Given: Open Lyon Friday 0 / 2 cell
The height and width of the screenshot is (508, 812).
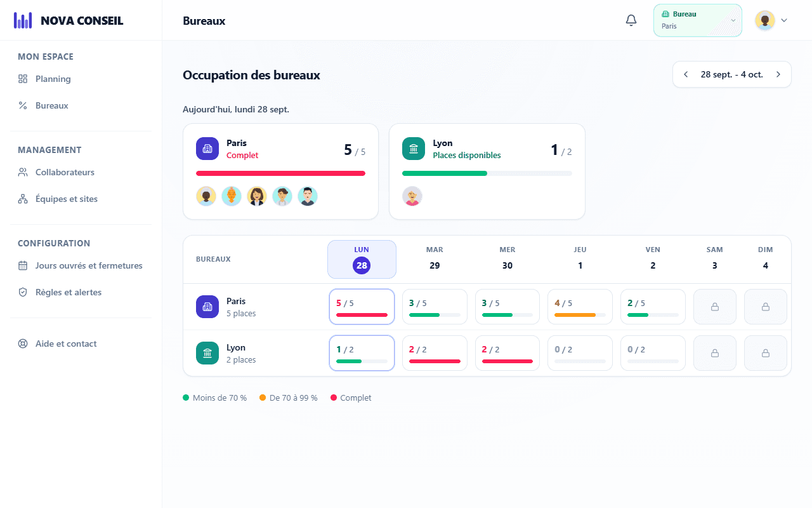Looking at the screenshot, I should (x=653, y=353).
